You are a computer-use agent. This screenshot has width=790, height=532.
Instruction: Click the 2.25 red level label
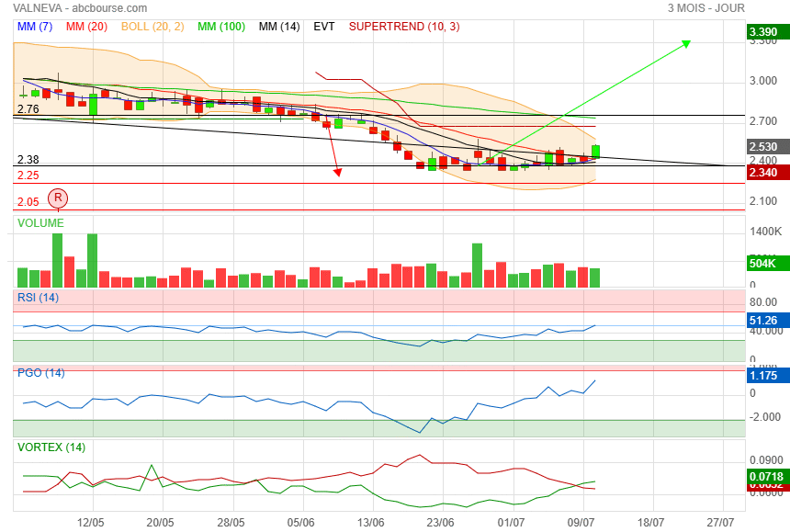(28, 175)
